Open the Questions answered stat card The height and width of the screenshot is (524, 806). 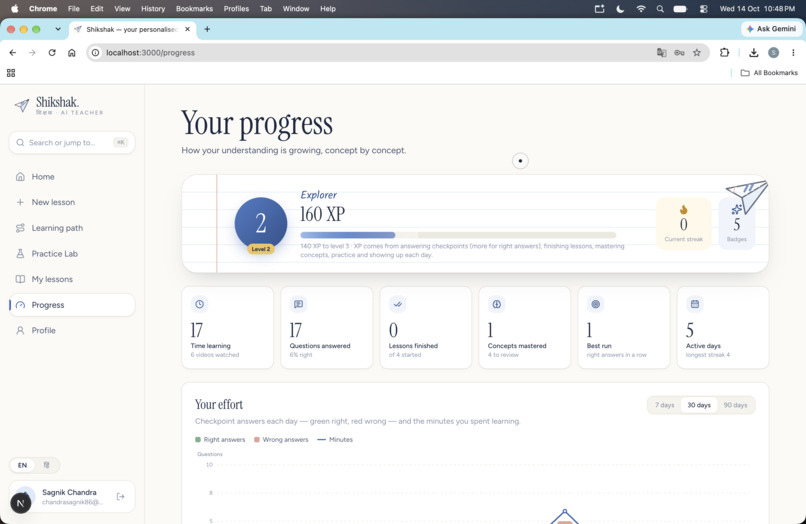pos(327,328)
